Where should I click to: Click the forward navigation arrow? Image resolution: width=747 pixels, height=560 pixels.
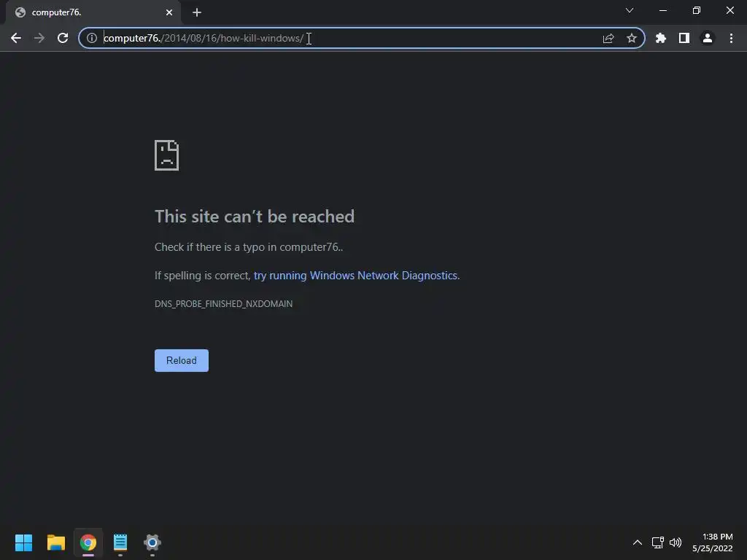tap(39, 38)
